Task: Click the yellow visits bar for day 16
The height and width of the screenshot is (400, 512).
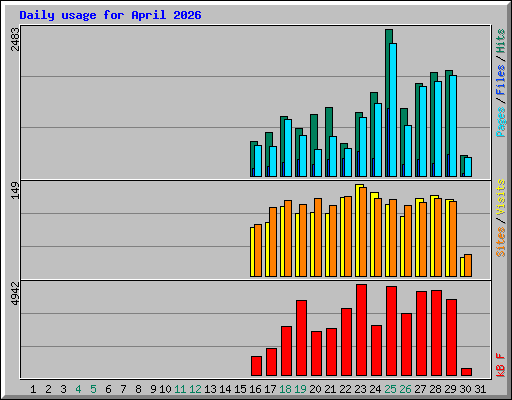Action: click(252, 252)
